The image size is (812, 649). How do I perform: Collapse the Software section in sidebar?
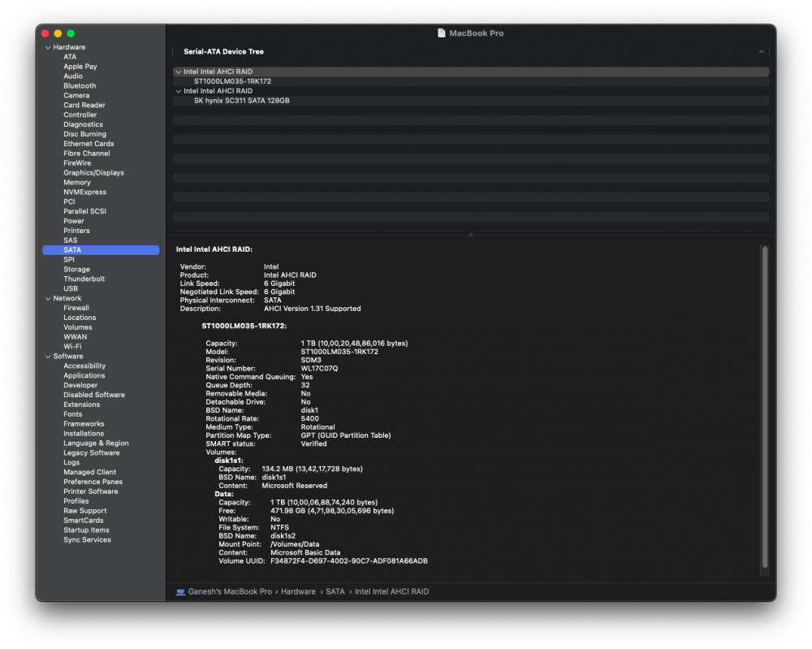click(48, 357)
